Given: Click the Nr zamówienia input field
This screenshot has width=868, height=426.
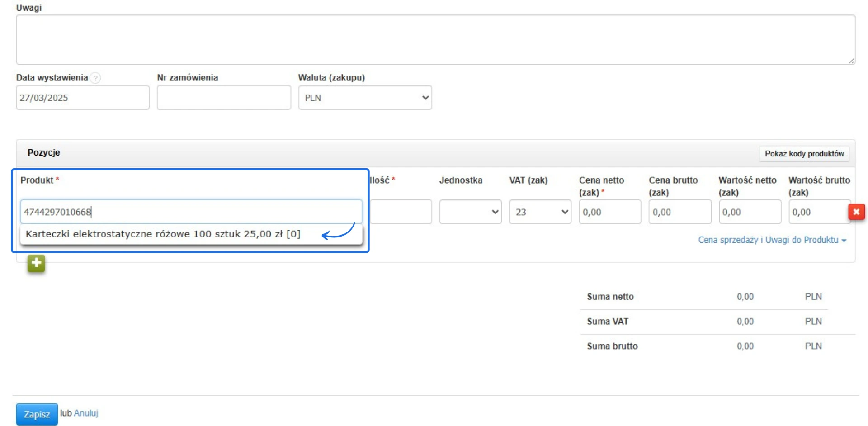Looking at the screenshot, I should click(224, 98).
